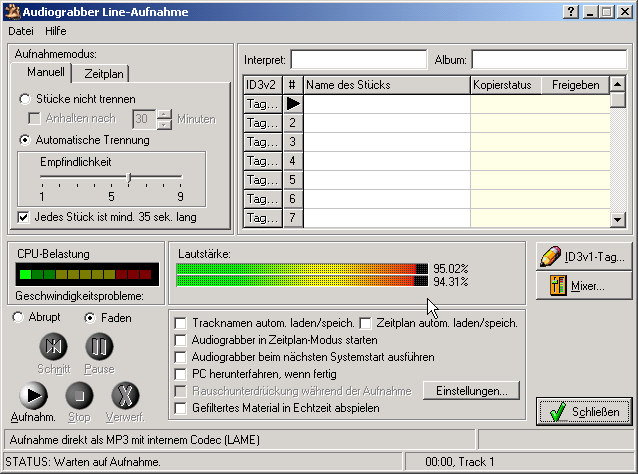Click the help question mark button
638x474 pixels.
571,11
